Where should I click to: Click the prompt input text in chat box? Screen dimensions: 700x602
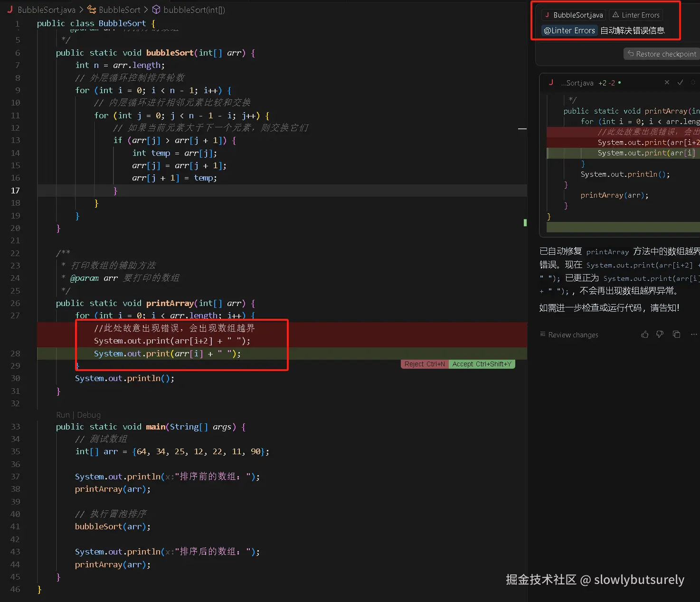632,30
